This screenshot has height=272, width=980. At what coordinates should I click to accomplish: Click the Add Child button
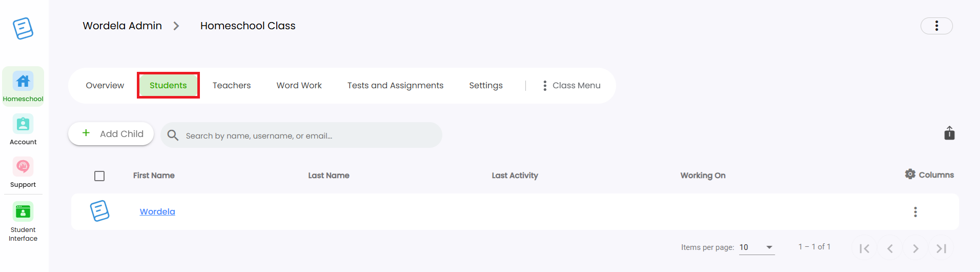[111, 134]
